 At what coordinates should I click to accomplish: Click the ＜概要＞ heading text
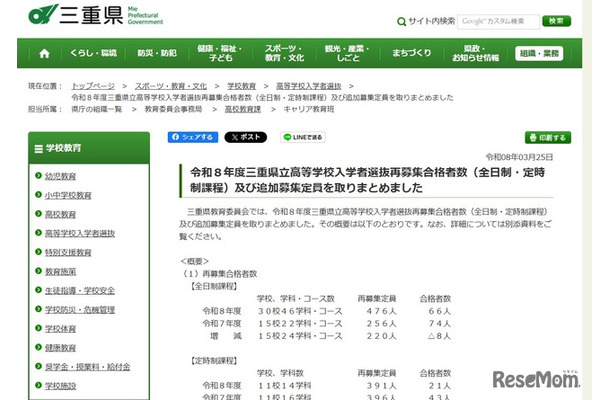pyautogui.click(x=195, y=261)
